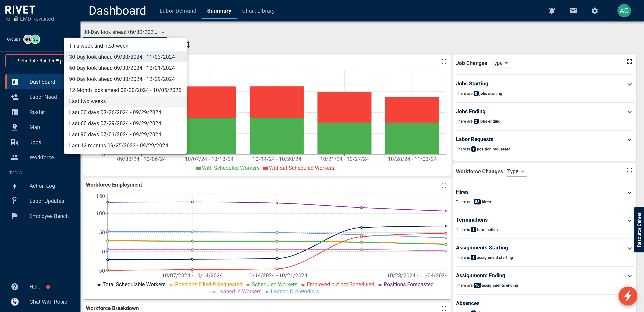The image size is (644, 312).
Task: Toggle Loaned In Workers legend series
Action: pos(236,292)
